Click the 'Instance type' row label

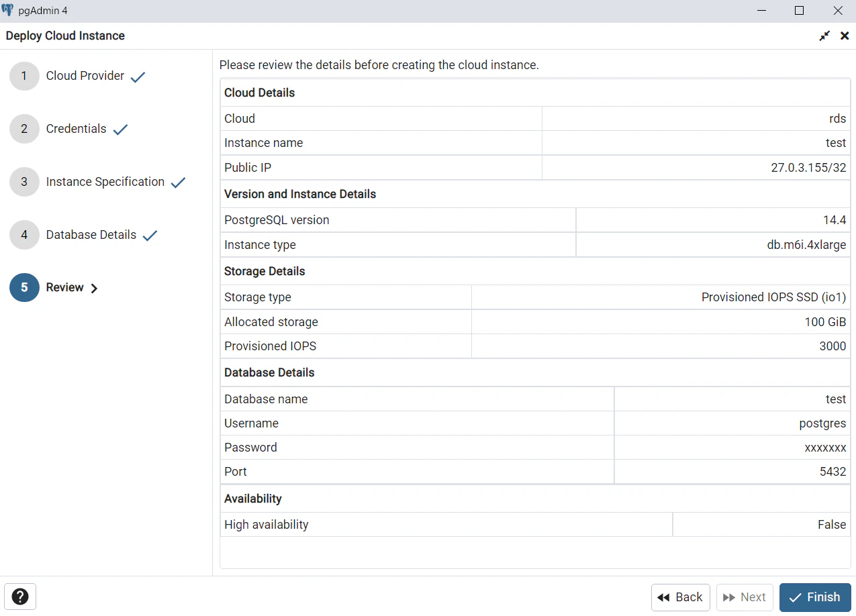click(260, 245)
